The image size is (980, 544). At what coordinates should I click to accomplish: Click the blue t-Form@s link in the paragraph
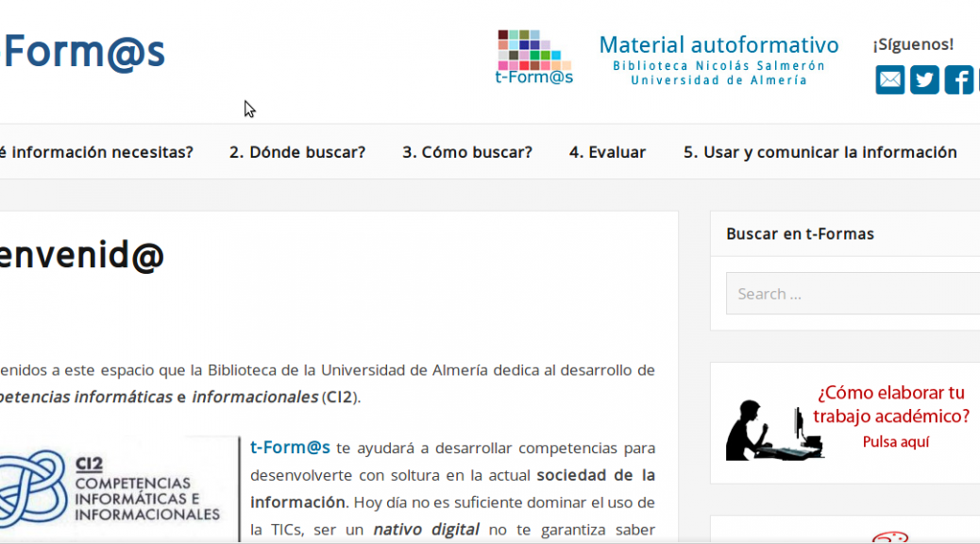tap(290, 448)
